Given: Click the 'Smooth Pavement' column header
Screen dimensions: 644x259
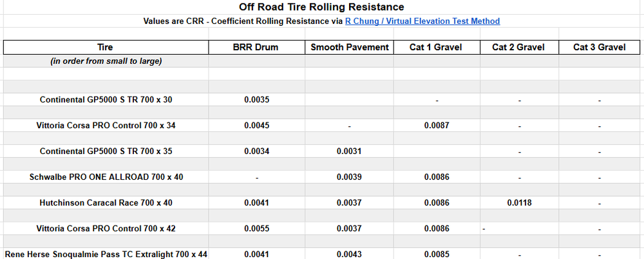Looking at the screenshot, I should pyautogui.click(x=350, y=47).
